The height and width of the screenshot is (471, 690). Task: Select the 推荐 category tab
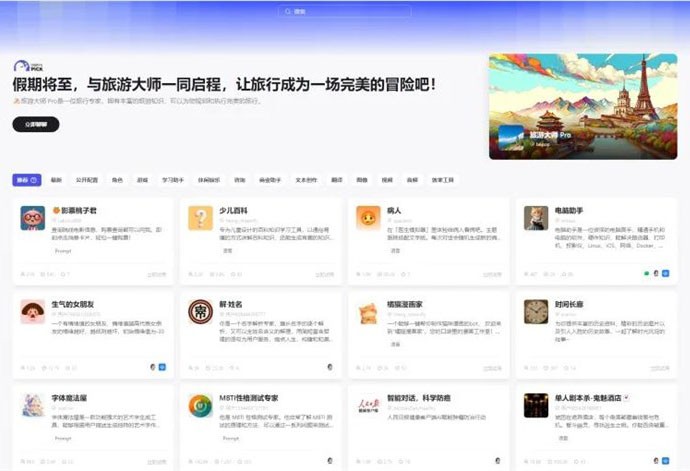coord(27,180)
